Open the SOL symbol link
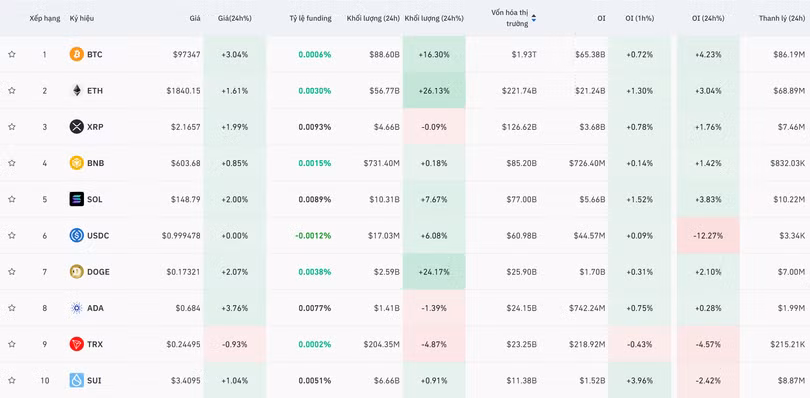Image resolution: width=810 pixels, height=398 pixels. pos(95,199)
